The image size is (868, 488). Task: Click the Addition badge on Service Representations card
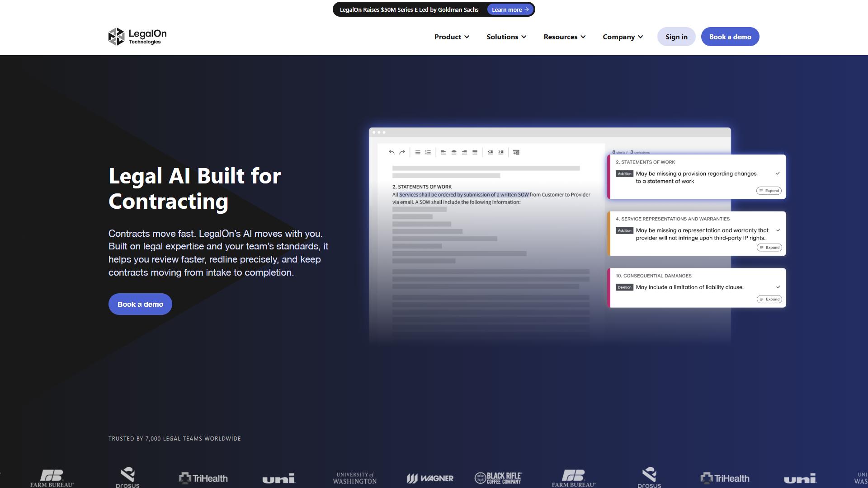click(x=624, y=230)
